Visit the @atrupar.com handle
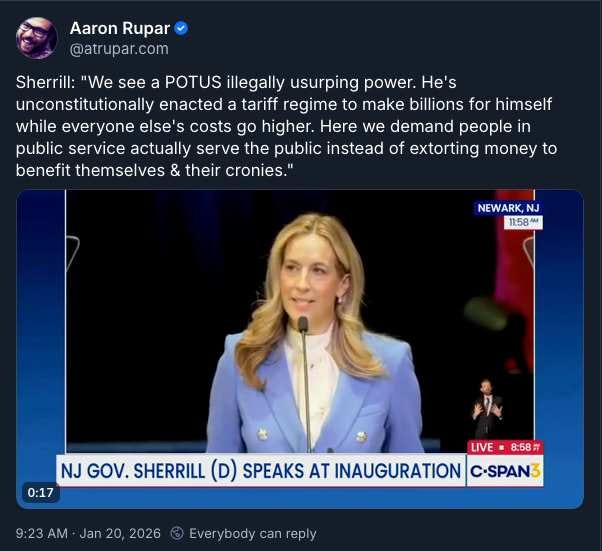 (119, 49)
